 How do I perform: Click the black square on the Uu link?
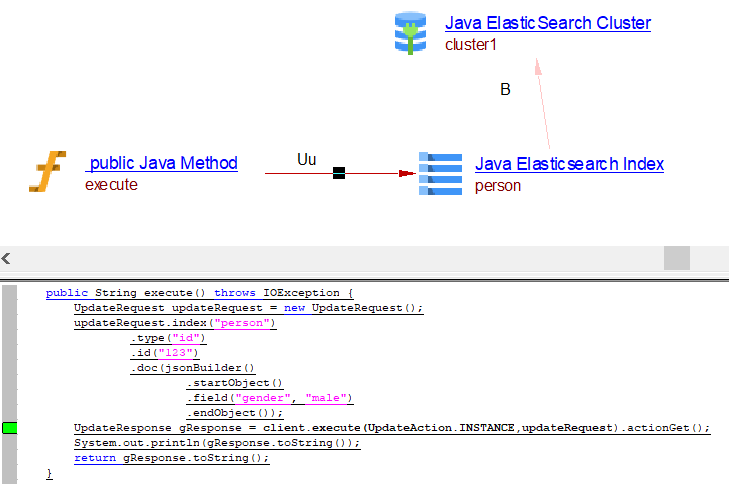click(339, 173)
